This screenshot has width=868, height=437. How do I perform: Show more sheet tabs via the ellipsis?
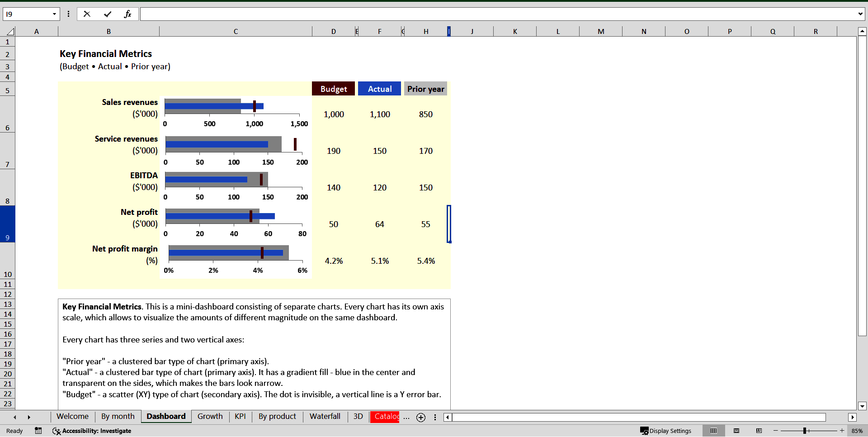point(406,417)
